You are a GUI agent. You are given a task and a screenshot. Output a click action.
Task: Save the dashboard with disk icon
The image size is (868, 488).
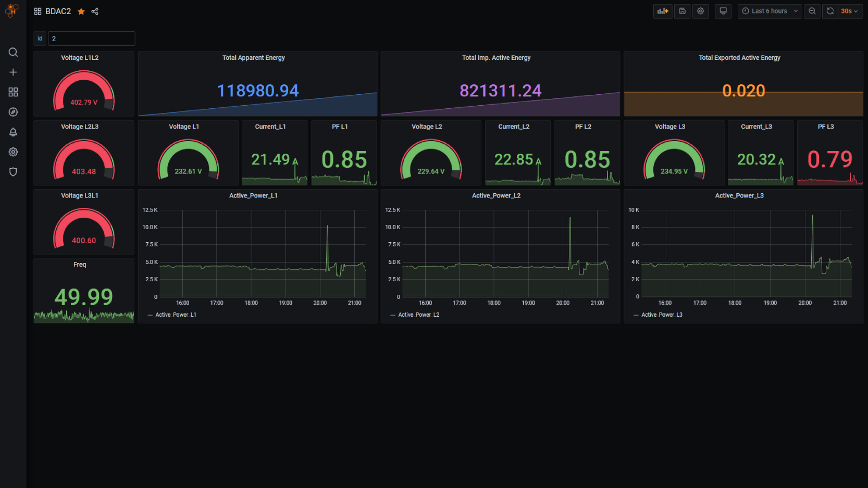click(682, 11)
